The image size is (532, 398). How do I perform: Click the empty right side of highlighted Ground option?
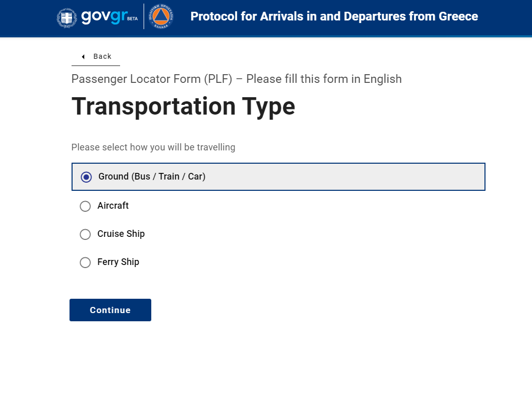coord(345,176)
